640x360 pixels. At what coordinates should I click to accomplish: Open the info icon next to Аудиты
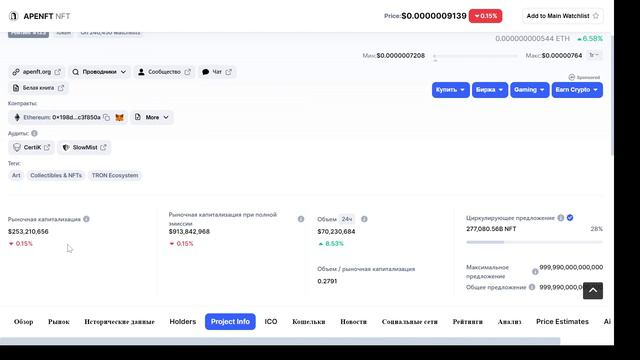(34, 133)
